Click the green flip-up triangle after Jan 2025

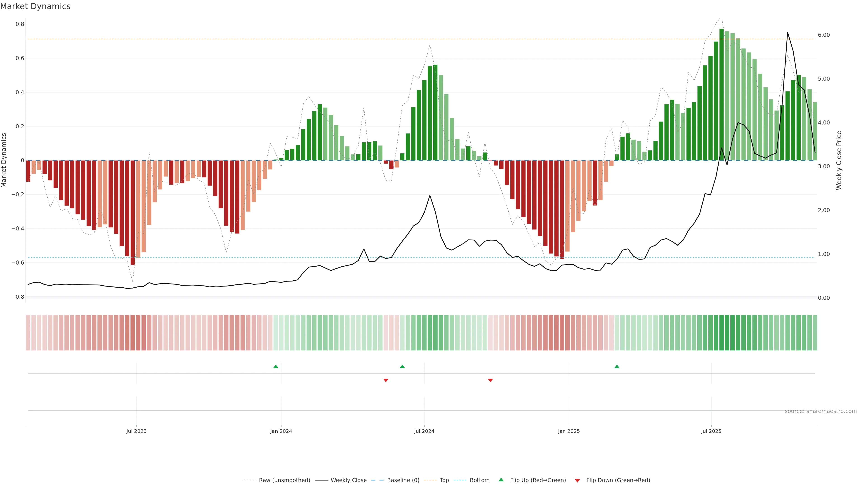click(x=617, y=366)
